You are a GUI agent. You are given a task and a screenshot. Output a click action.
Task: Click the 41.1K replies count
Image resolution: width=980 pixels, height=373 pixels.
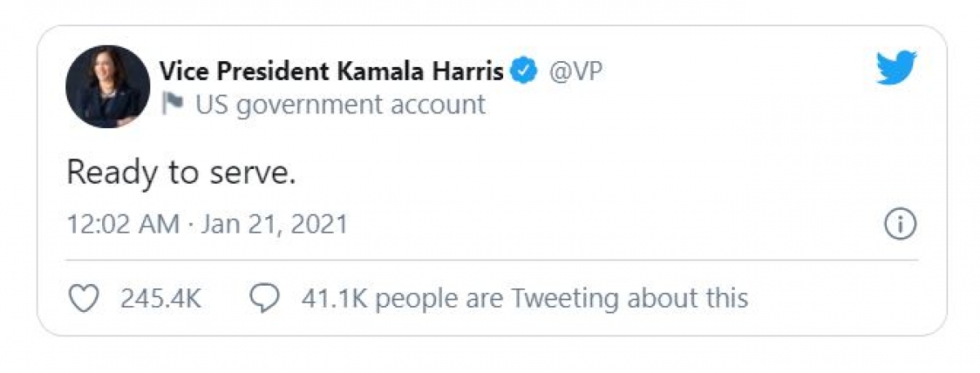click(334, 298)
